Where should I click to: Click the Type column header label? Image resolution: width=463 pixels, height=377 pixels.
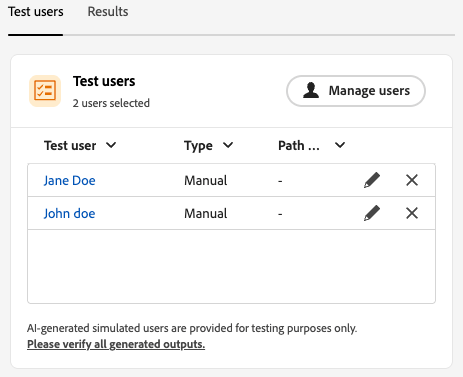(x=198, y=146)
